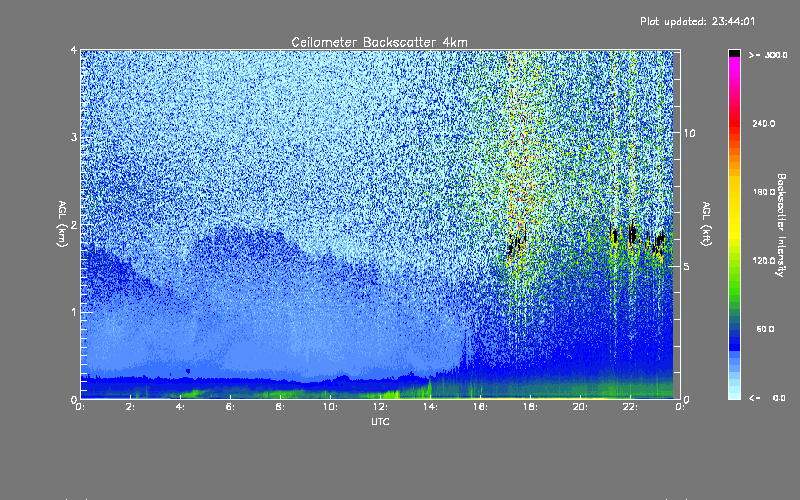Click the '2' tick on km axis
The image size is (800, 500).
[74, 224]
